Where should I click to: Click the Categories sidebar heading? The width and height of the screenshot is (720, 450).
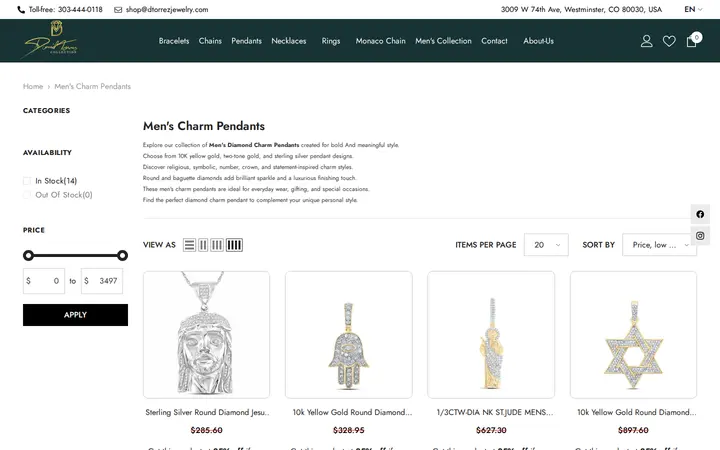tap(46, 111)
